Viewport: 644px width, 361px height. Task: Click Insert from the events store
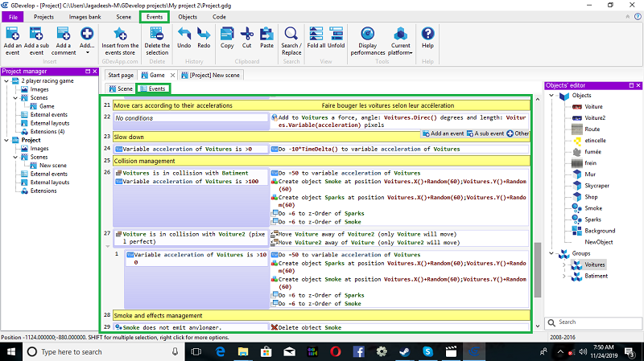pos(121,34)
